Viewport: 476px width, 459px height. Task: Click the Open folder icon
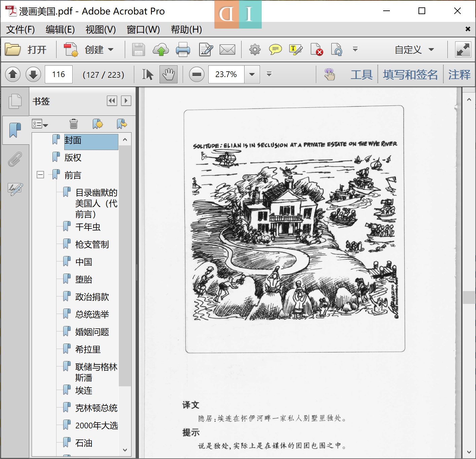13,50
